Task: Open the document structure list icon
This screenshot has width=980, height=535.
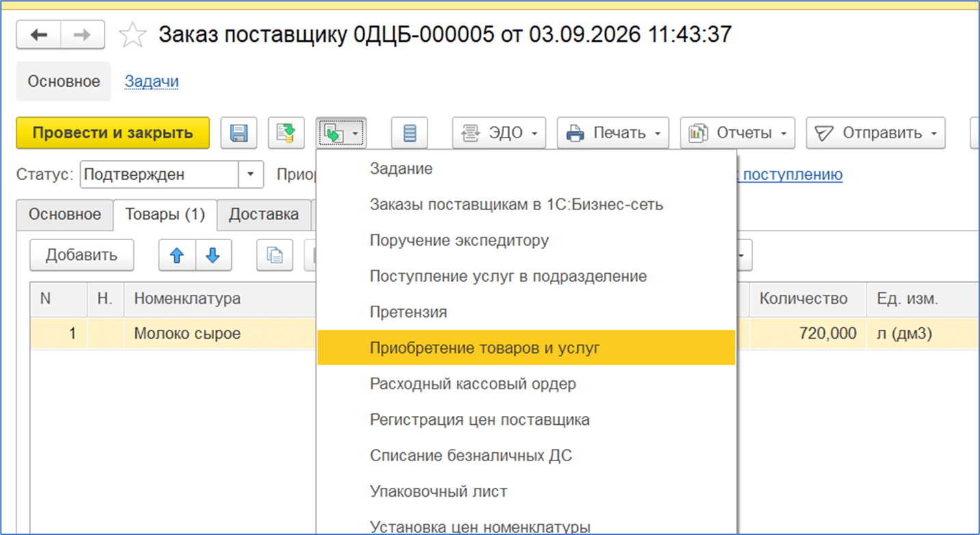Action: point(410,133)
